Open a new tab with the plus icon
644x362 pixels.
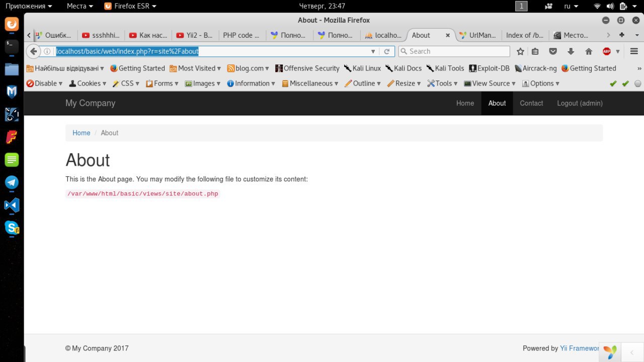(622, 35)
